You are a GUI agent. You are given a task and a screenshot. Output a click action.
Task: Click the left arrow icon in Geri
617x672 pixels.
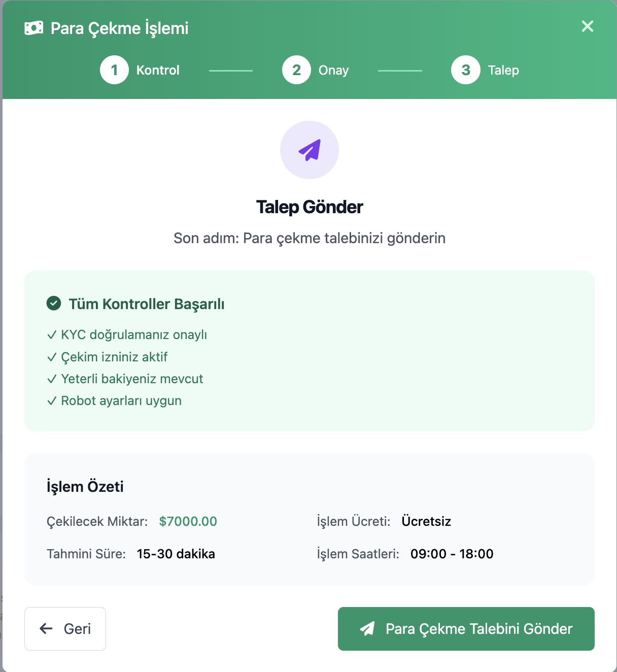click(x=46, y=629)
